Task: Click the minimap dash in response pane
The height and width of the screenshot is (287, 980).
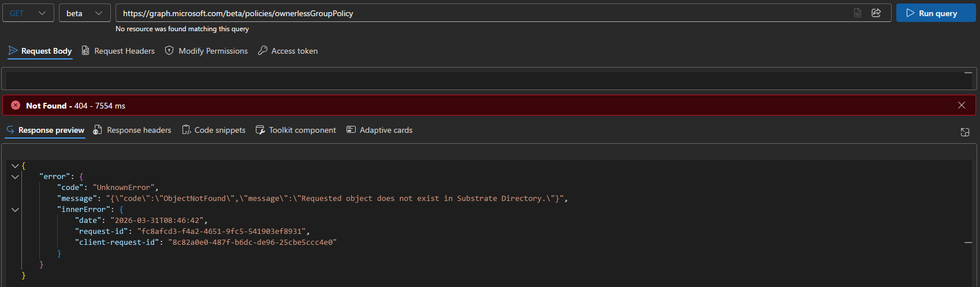Action: pos(968,243)
